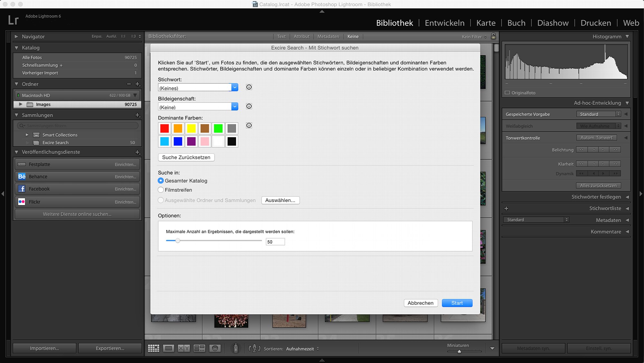Open people (face) view icon
This screenshot has height=363, width=644.
pos(215,348)
